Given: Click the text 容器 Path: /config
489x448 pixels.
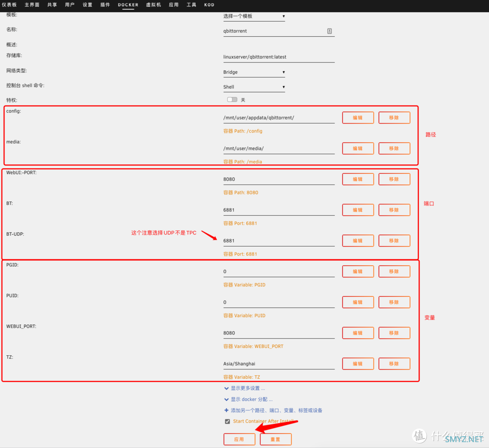Looking at the screenshot, I should [243, 131].
